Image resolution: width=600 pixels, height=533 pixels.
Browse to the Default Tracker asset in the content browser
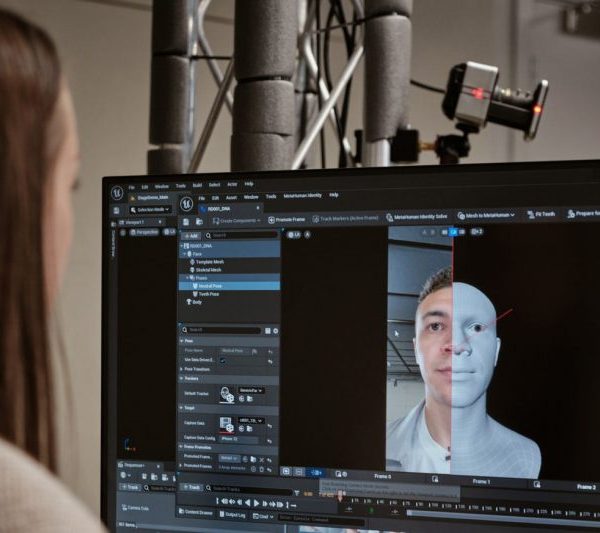tap(250, 399)
